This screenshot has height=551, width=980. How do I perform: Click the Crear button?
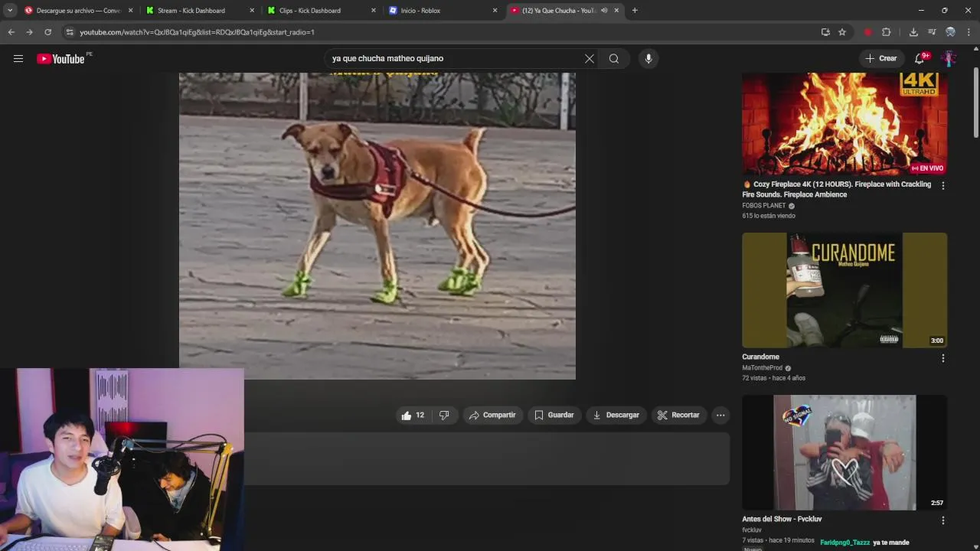tap(880, 59)
